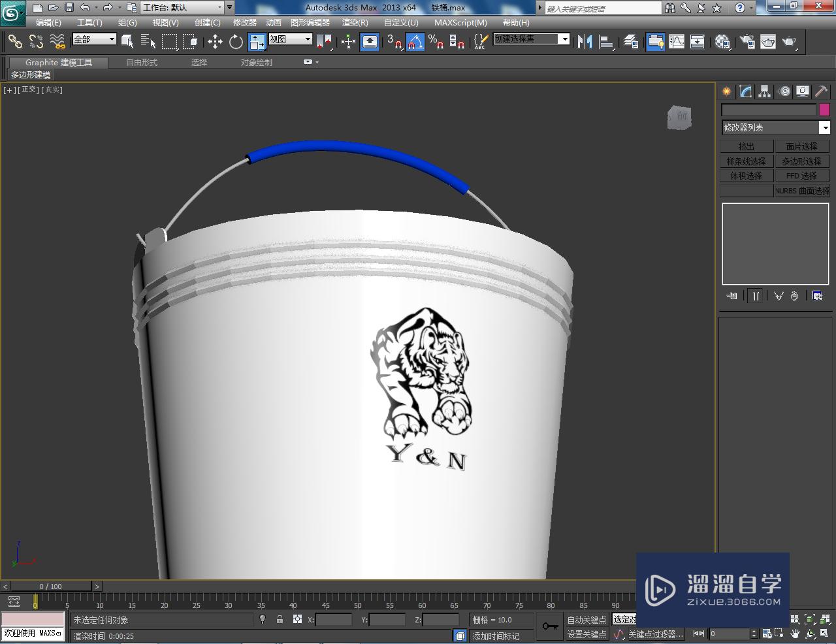This screenshot has width=836, height=644.
Task: Switch to the 自由形式 ribbon tab
Action: click(x=142, y=62)
